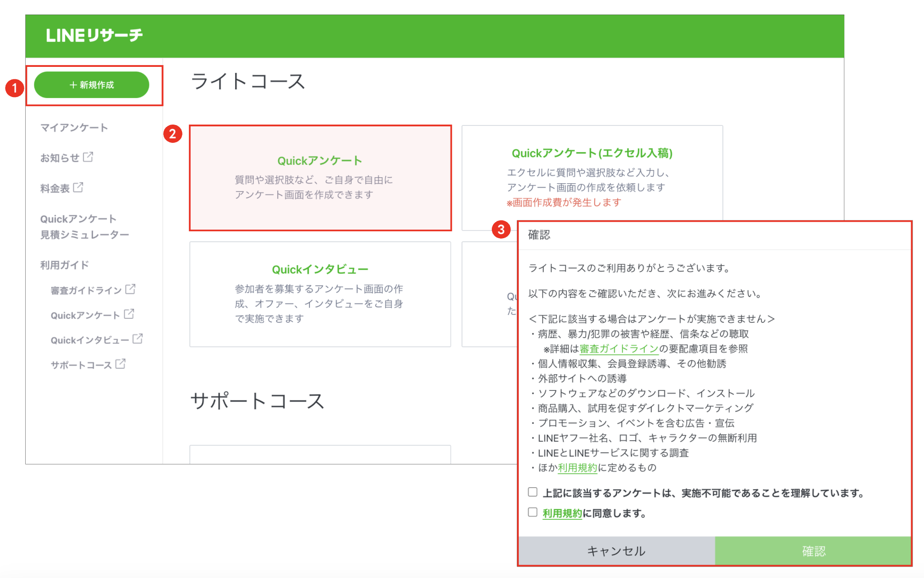Open 利用規約 link in the prohibited items list
The width and height of the screenshot is (924, 578).
[x=577, y=468]
